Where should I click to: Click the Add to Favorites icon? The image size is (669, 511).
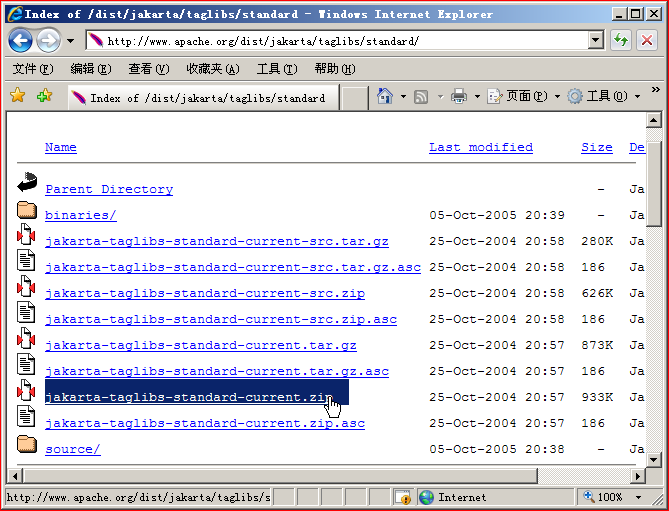click(44, 96)
